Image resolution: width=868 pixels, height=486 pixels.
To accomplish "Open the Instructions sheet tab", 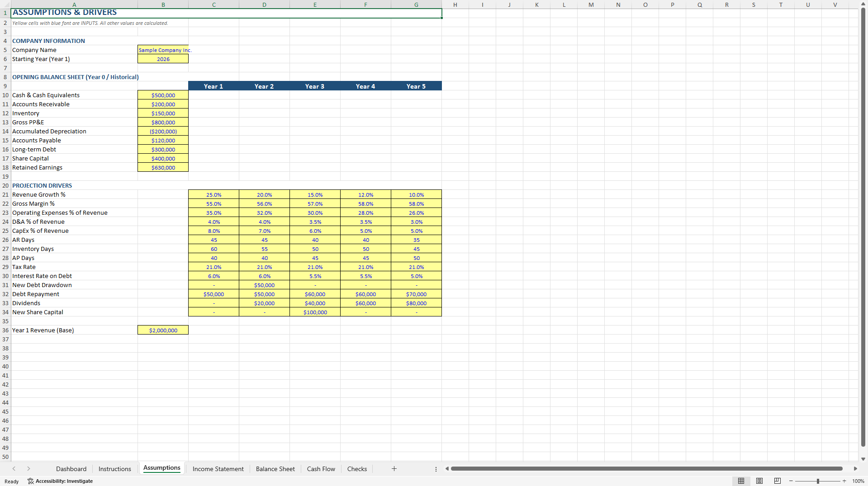I will (x=115, y=469).
